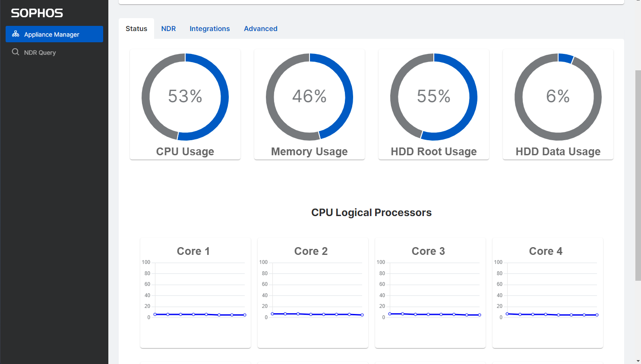This screenshot has height=364, width=641.
Task: Click the Appliance Manager network icon
Action: pos(16,34)
